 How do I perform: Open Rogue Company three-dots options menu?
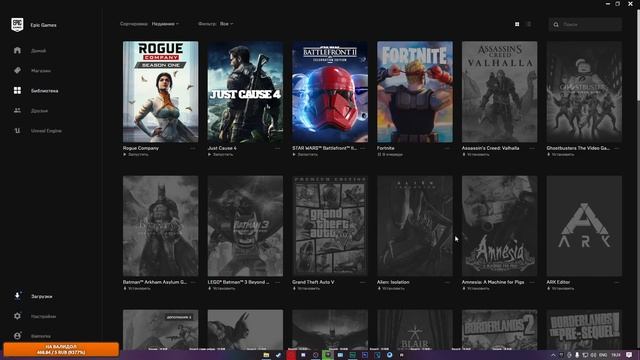[x=193, y=149]
